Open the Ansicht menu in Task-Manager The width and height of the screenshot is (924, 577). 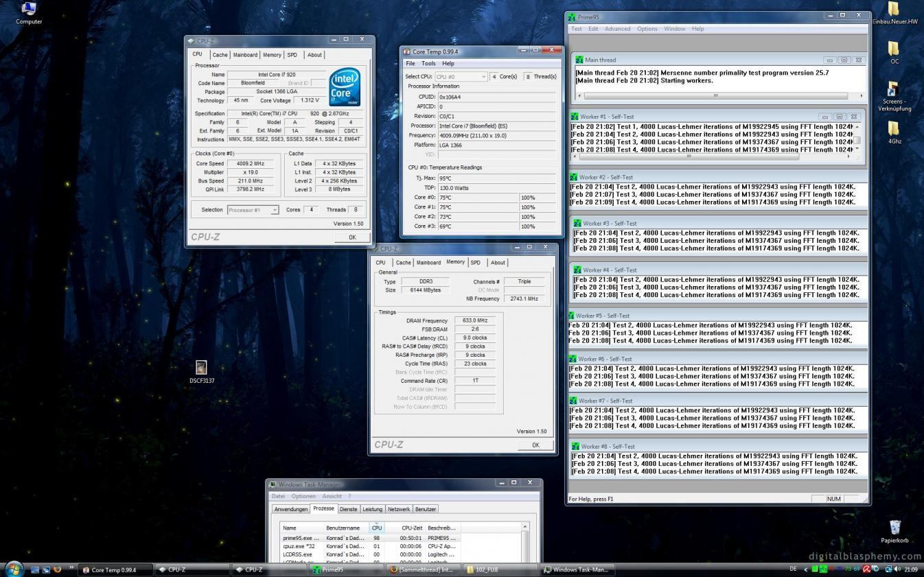coord(332,496)
